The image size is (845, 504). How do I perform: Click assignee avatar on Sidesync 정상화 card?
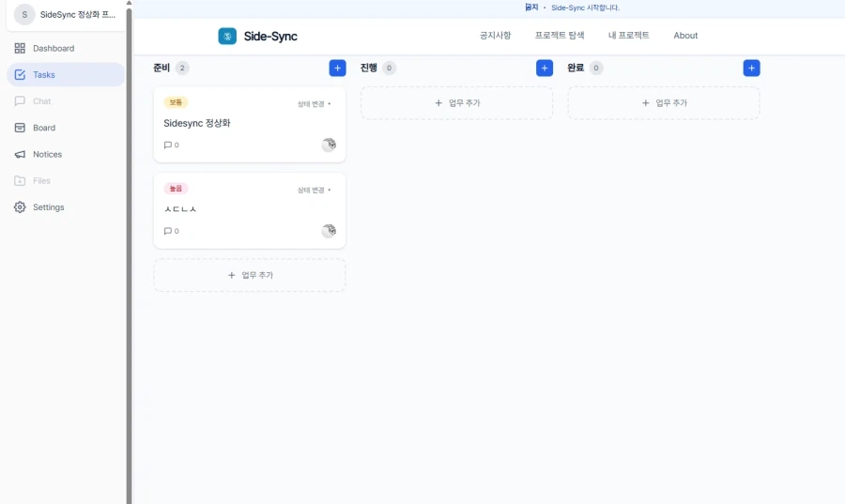pos(329,145)
